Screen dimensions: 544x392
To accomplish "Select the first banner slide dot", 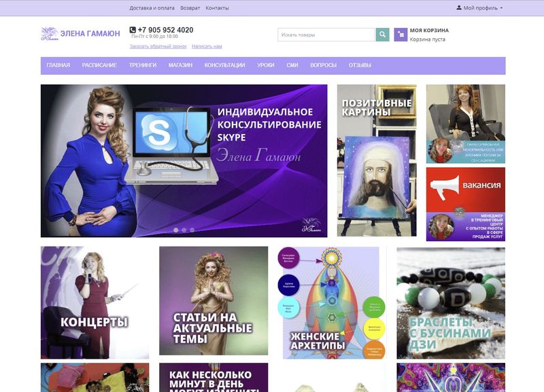I will [x=176, y=230].
